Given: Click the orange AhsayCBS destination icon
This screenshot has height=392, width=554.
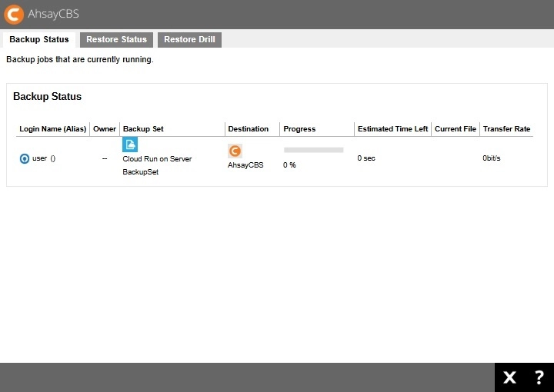Looking at the screenshot, I should tap(235, 151).
